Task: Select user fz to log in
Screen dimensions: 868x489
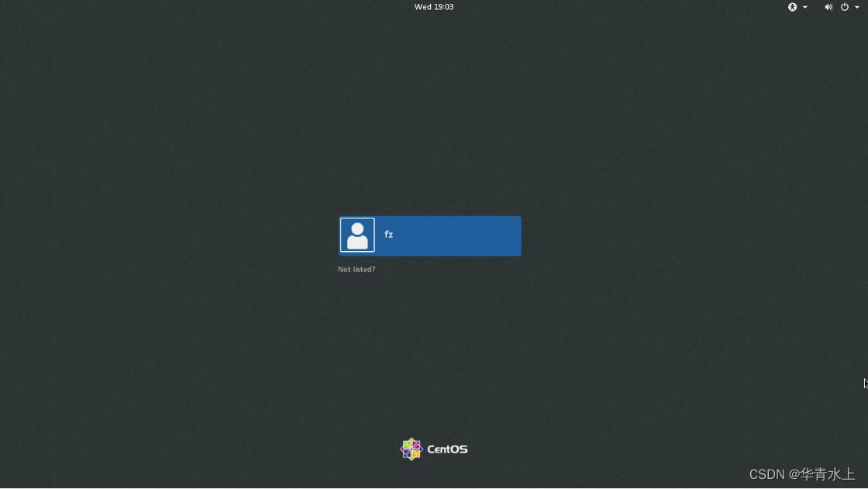Action: (x=429, y=235)
